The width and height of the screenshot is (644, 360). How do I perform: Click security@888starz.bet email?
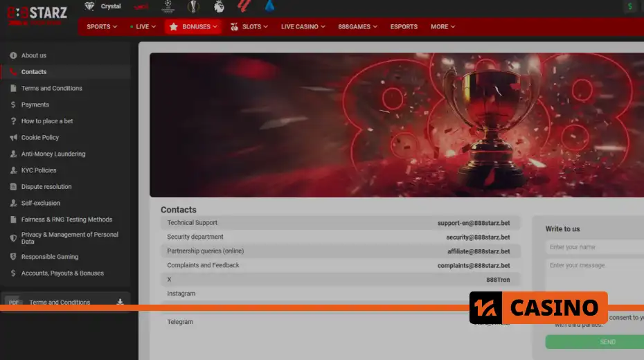(478, 237)
